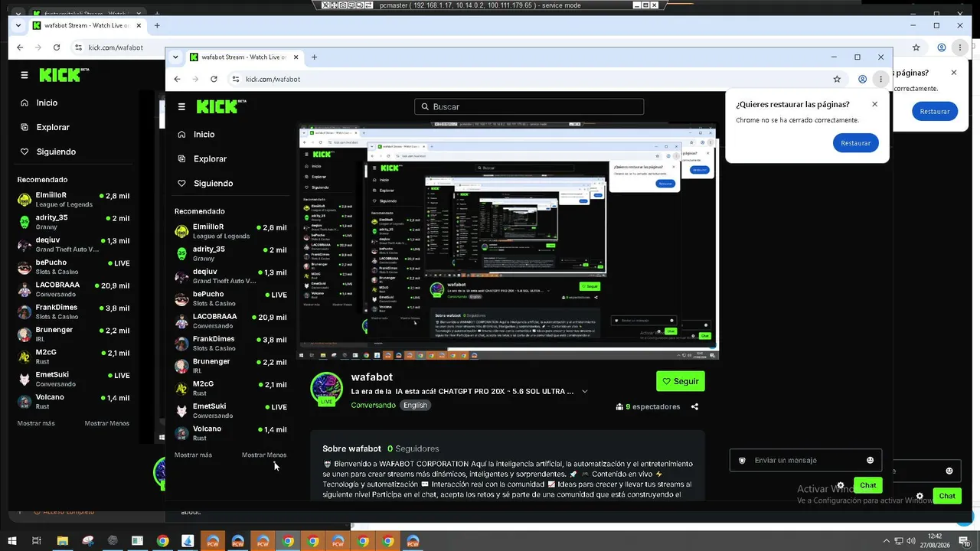Click the stream video player
This screenshot has height=551, width=980.
click(x=508, y=240)
